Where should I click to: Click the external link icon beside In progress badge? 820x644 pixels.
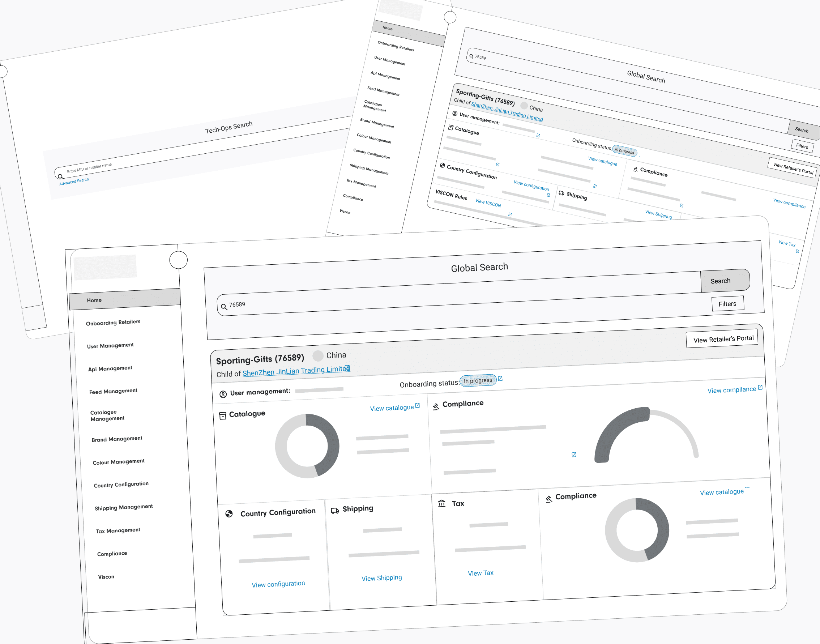click(x=500, y=379)
